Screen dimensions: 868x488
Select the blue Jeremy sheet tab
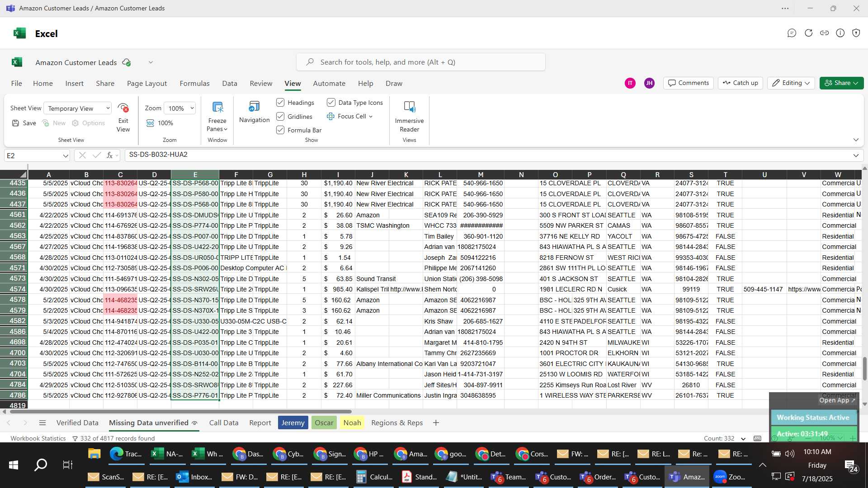[x=293, y=423]
